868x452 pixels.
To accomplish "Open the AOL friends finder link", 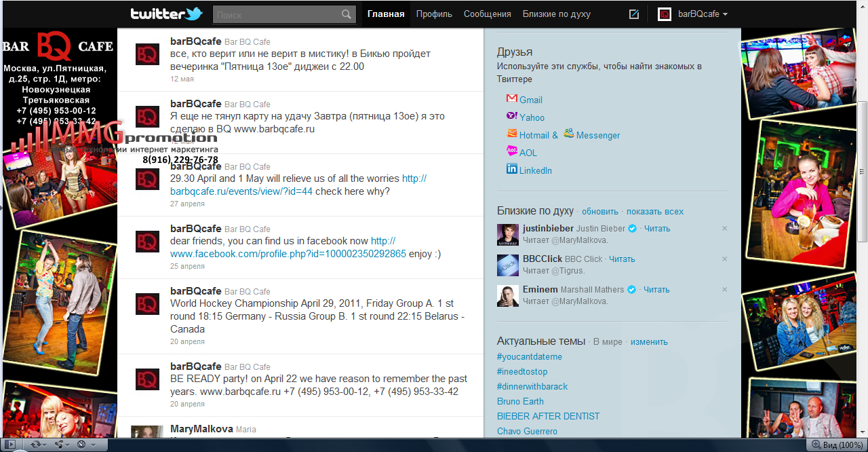I will click(528, 153).
